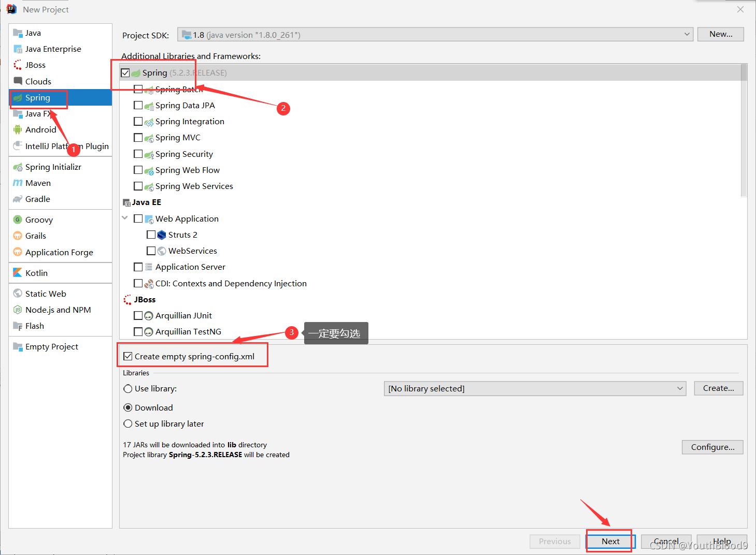Toggle Create empty spring-config.xml checkbox

coord(128,356)
